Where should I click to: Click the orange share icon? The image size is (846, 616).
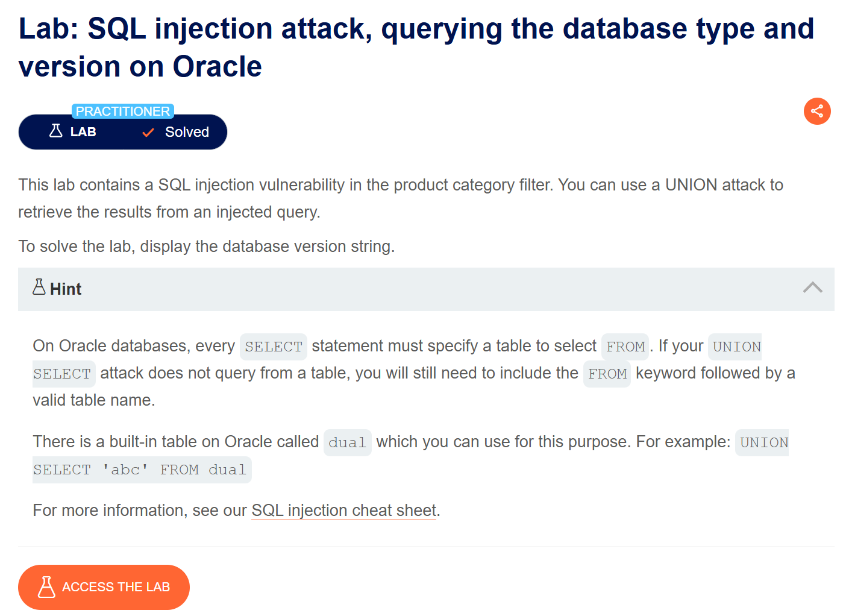817,111
